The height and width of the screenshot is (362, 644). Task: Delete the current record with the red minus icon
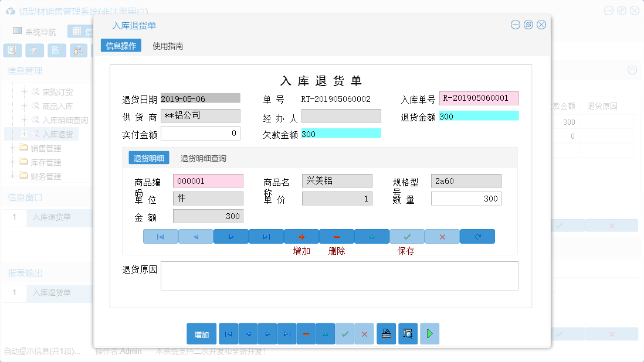tap(306, 333)
